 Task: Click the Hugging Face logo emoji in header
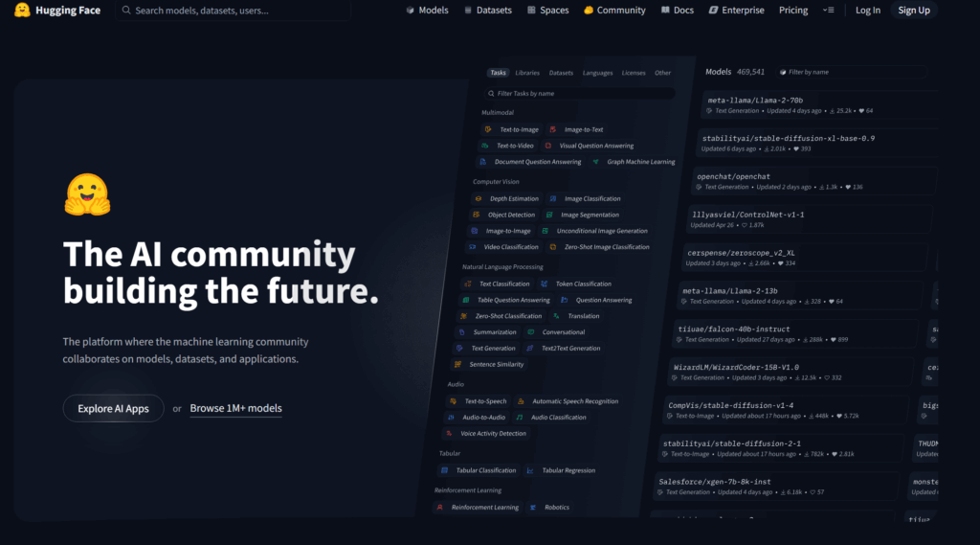(x=22, y=10)
